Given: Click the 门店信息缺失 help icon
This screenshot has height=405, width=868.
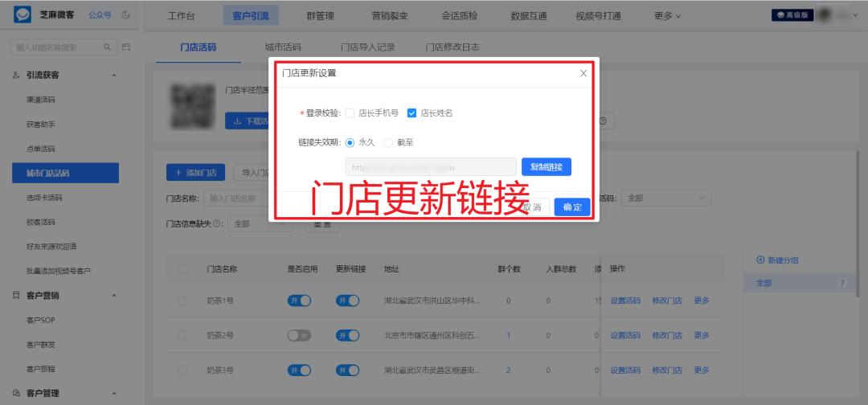Looking at the screenshot, I should (216, 224).
